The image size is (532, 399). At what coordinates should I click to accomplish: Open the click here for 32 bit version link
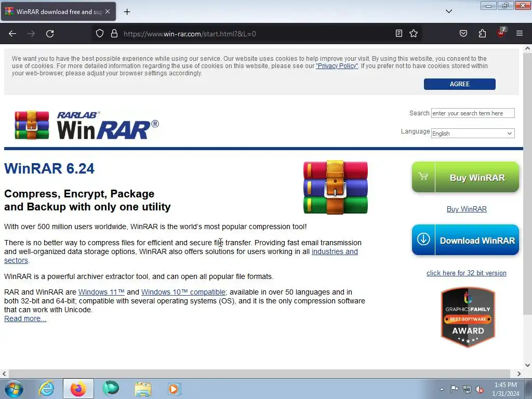[466, 273]
